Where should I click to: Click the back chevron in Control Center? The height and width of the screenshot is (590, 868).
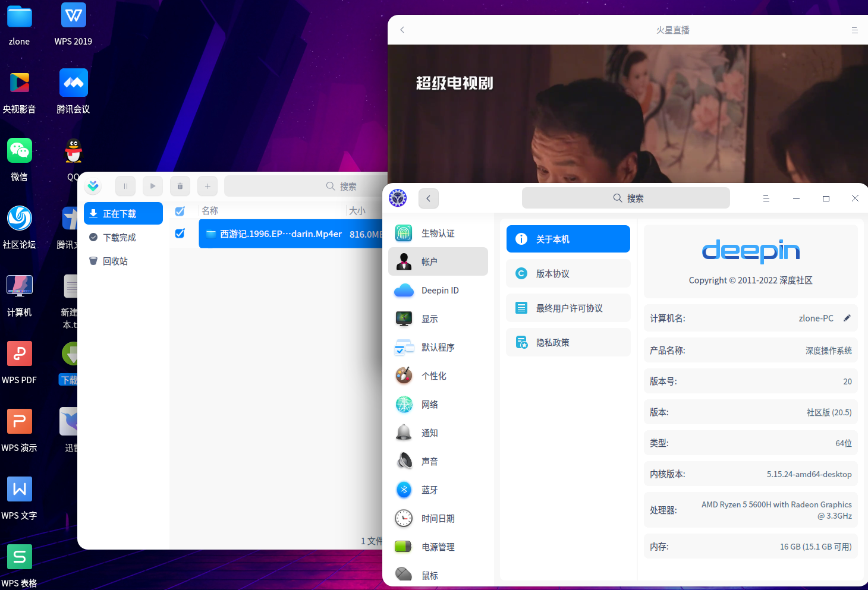[x=429, y=198]
